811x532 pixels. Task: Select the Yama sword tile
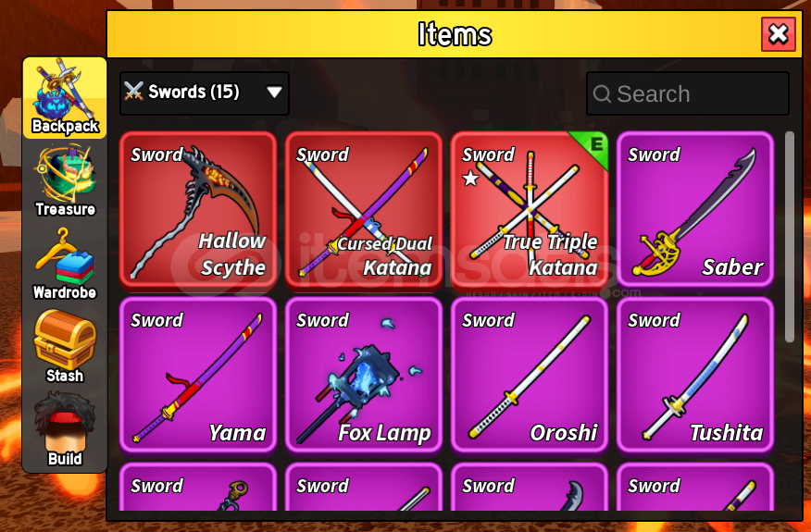pos(198,375)
